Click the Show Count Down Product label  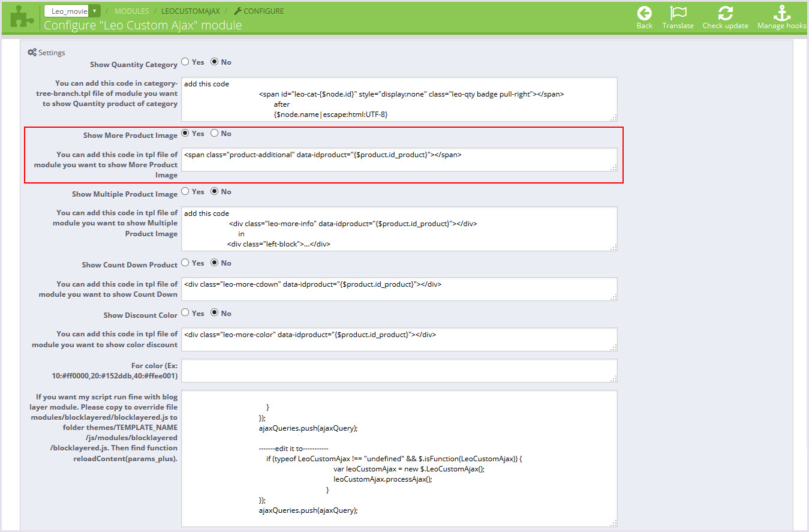point(130,265)
